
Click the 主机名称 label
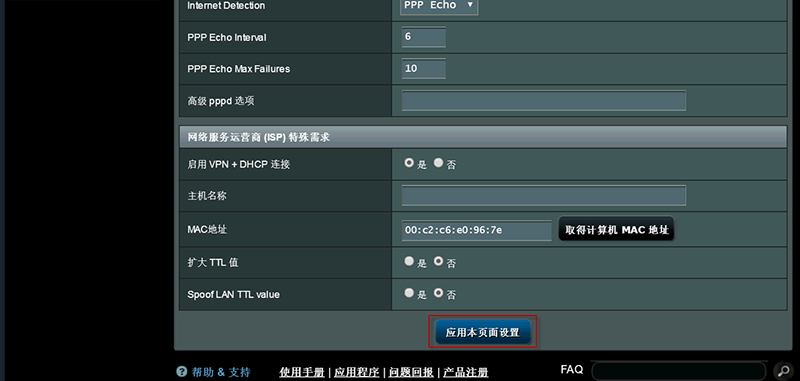click(x=207, y=196)
